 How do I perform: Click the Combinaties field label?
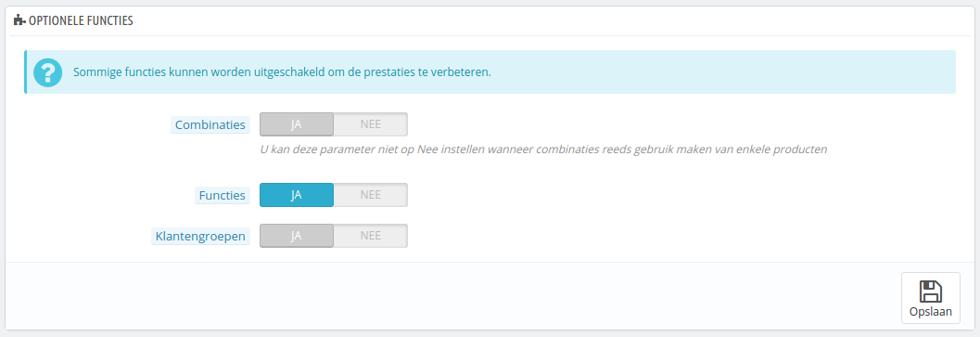click(210, 124)
